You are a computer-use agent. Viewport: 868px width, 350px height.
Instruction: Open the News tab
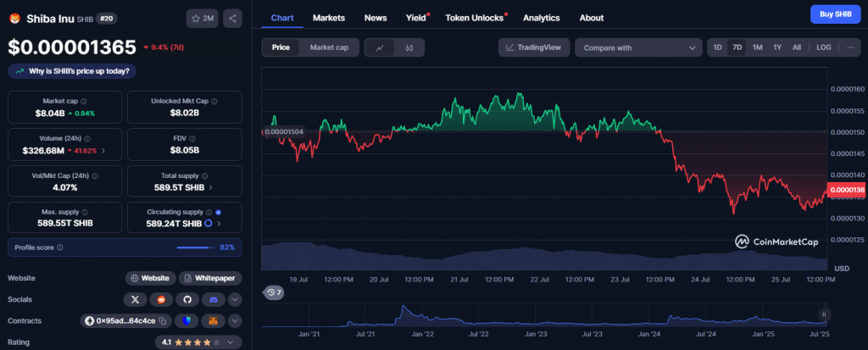tap(376, 18)
